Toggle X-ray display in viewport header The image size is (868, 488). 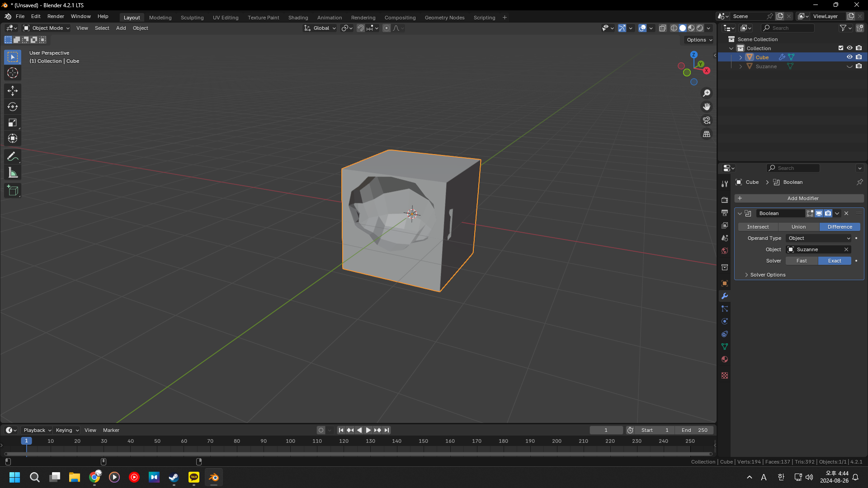coord(662,28)
